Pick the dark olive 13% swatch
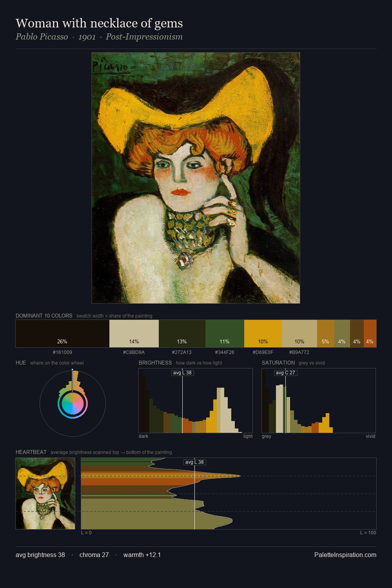The image size is (392, 588). click(182, 334)
